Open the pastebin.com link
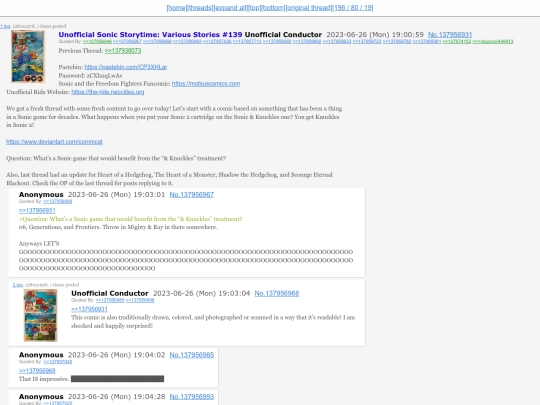The width and height of the screenshot is (540, 405). (x=126, y=67)
